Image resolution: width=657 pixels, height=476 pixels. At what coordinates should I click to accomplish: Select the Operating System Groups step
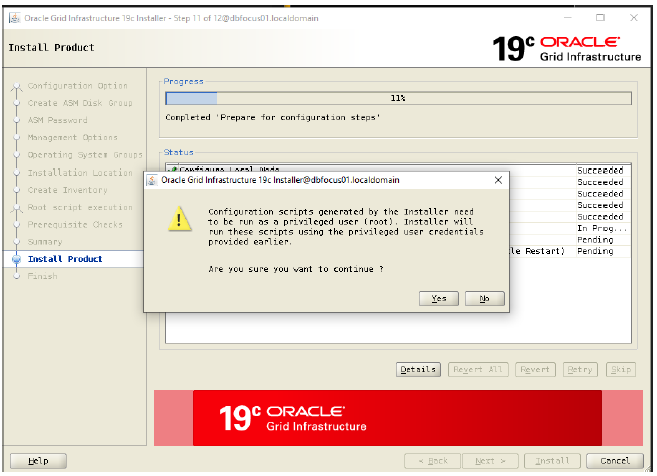pyautogui.click(x=85, y=155)
